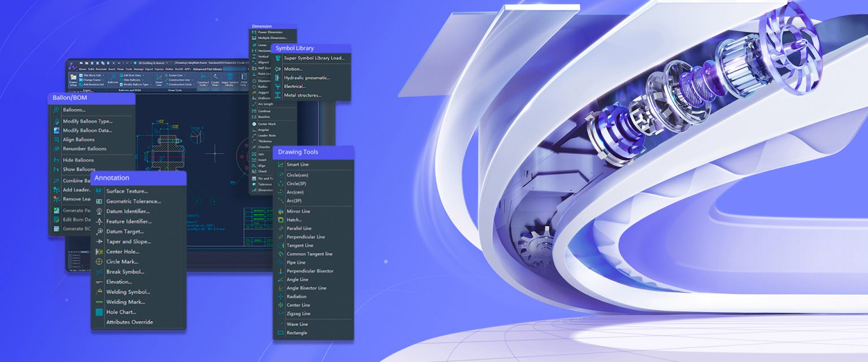Viewport: 868px width, 362px height.
Task: Click the Frame Setup ribbon button
Action: coord(73,81)
